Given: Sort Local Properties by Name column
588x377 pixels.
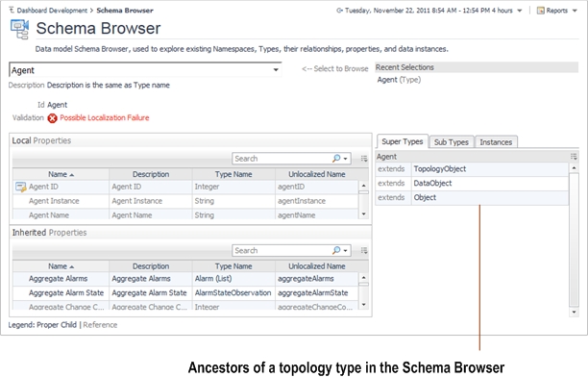Looking at the screenshot, I should 61,174.
